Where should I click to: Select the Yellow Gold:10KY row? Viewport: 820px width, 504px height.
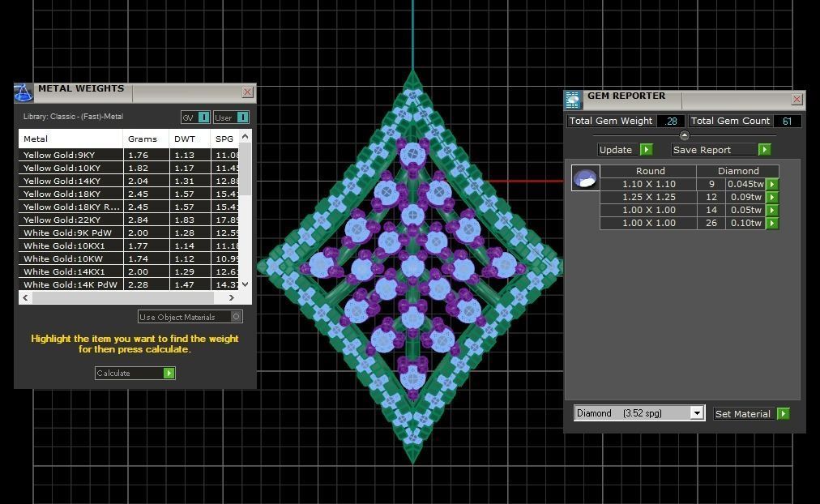click(129, 168)
